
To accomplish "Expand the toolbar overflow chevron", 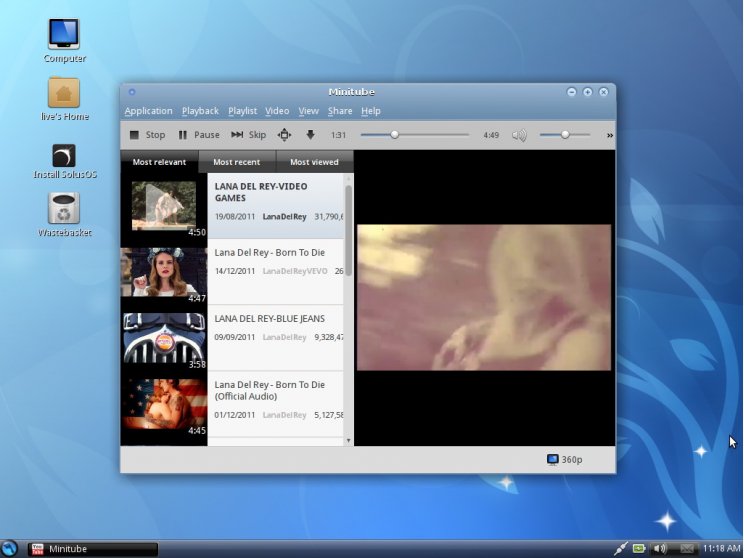I will click(x=610, y=136).
